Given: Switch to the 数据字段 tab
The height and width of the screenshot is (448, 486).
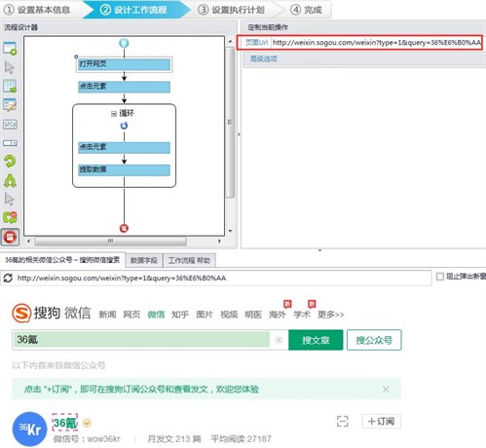Looking at the screenshot, I should click(x=143, y=260).
